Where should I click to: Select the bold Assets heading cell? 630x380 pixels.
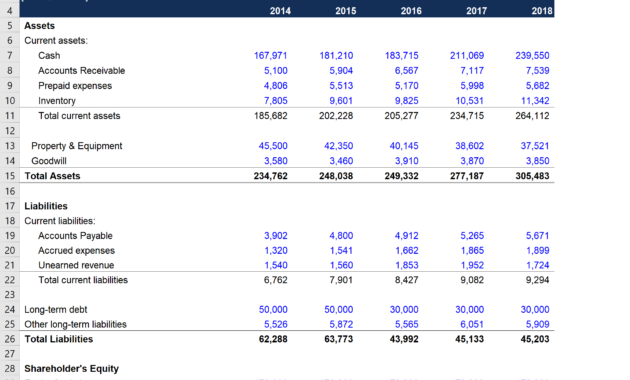coord(39,26)
